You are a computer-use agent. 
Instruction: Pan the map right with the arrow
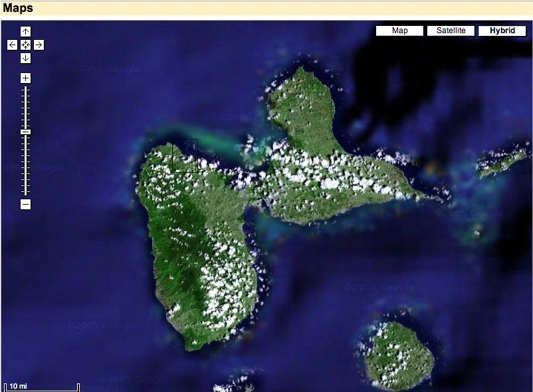point(39,45)
